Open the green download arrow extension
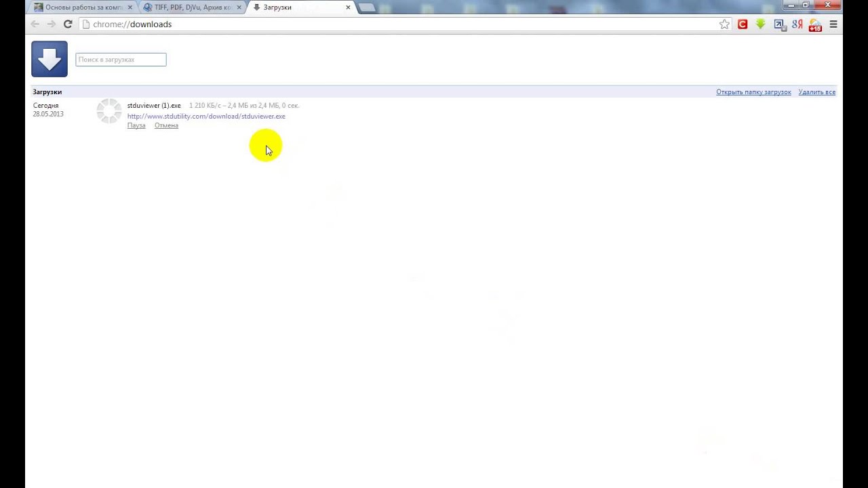Image resolution: width=868 pixels, height=488 pixels. pyautogui.click(x=761, y=24)
